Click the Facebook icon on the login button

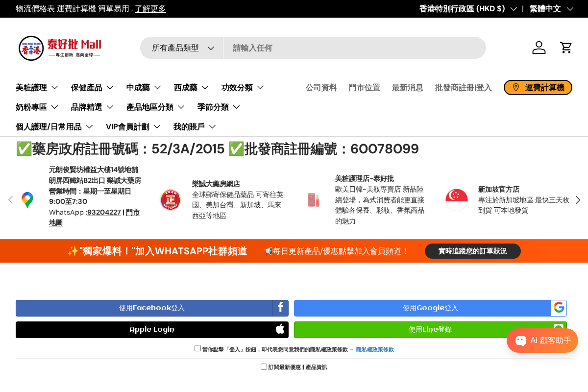coord(280,308)
